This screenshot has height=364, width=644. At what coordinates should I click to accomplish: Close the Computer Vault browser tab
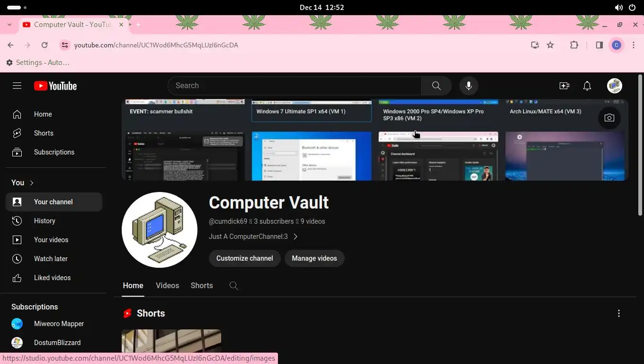pos(121,25)
